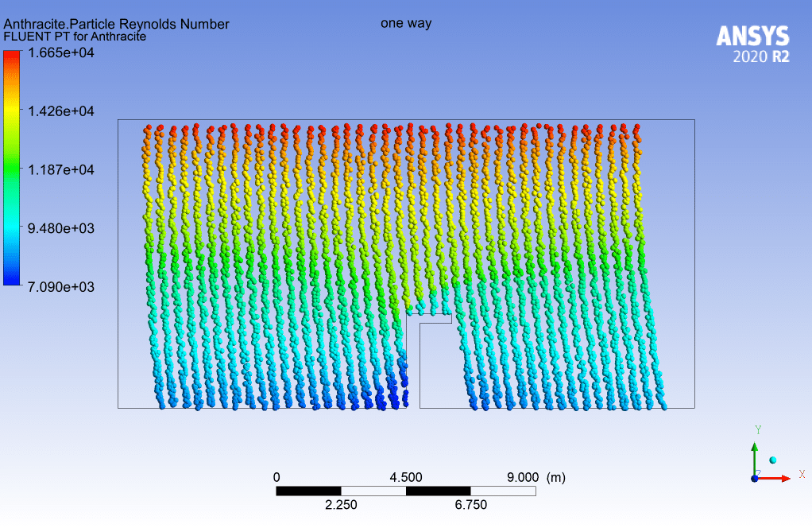Click the FLUENT PT for Anthracite subtitle
The image size is (812, 528).
click(75, 37)
